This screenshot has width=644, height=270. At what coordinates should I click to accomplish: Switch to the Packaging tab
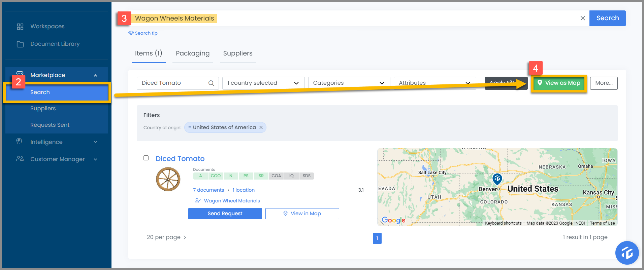click(x=193, y=53)
